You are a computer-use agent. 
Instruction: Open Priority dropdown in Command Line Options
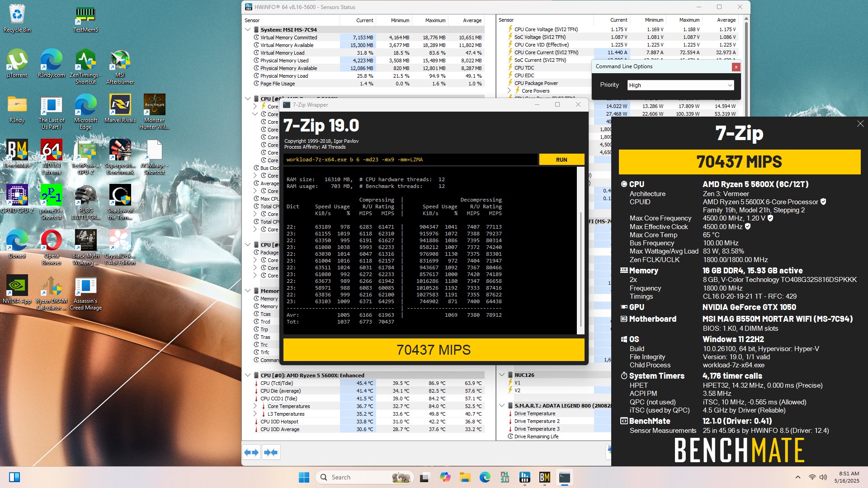coord(680,85)
